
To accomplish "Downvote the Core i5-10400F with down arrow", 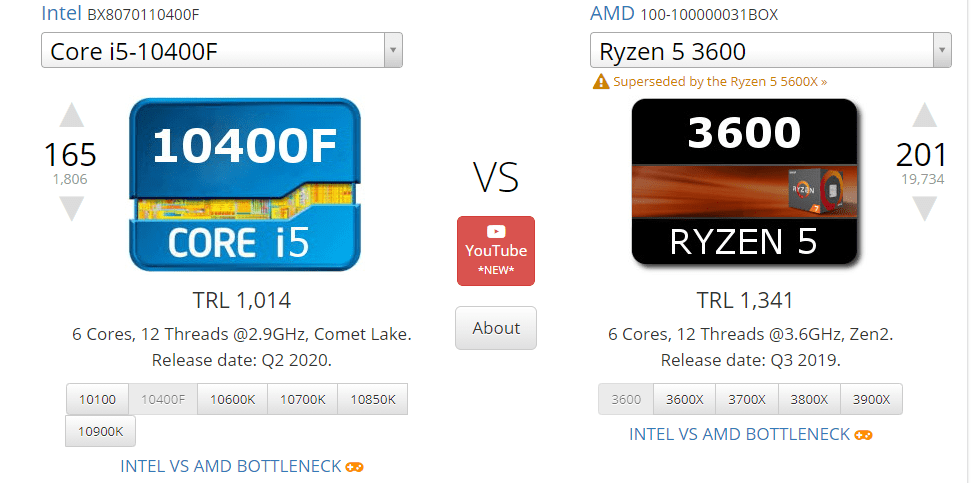I will click(x=71, y=209).
